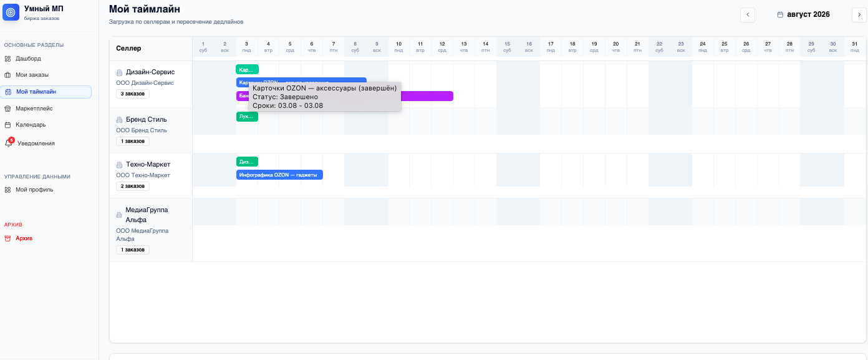Click the building icon beside МедиаГруппа Альфа
Screen dimensions: 868x360
(x=119, y=215)
